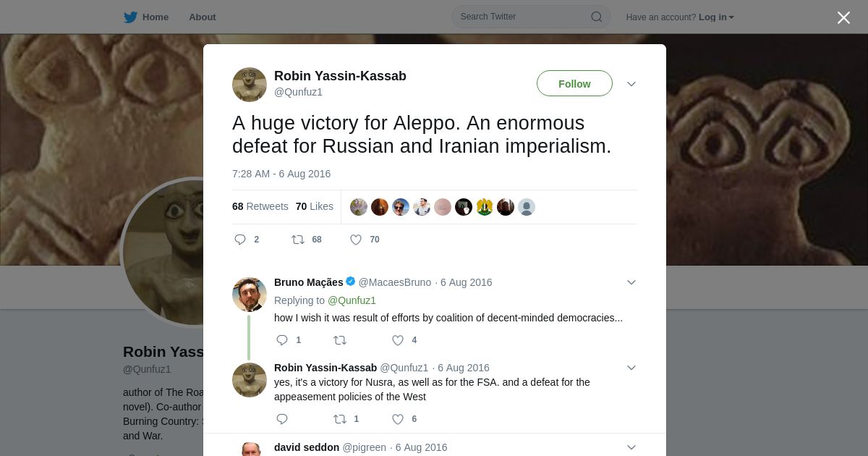Open the Log in dropdown
868x456 pixels.
[716, 17]
